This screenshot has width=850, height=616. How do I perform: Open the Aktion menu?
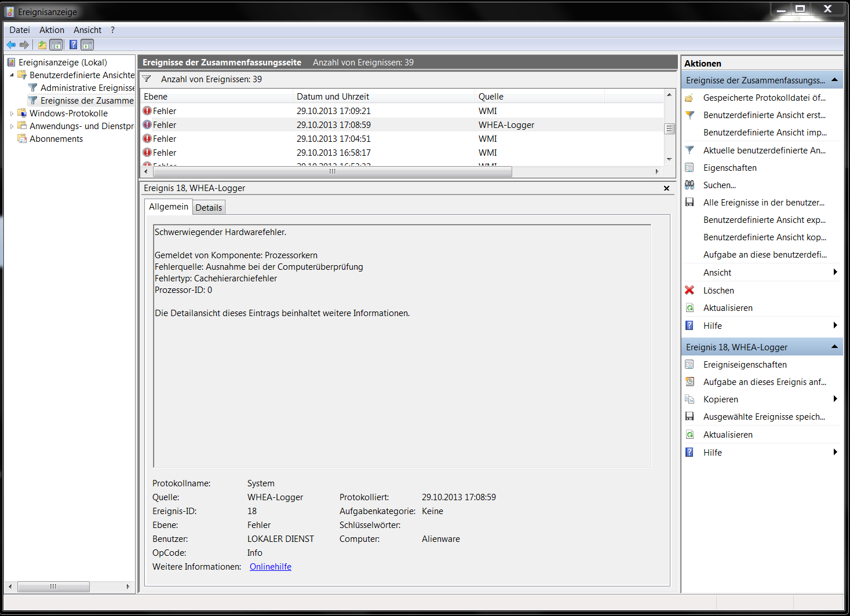click(x=52, y=30)
